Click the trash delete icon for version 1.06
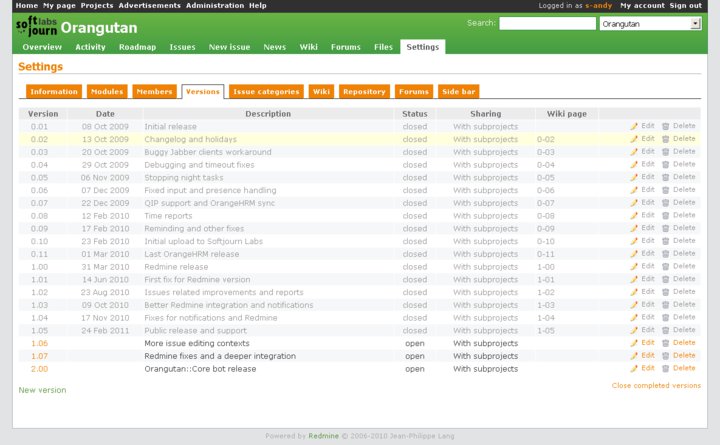The height and width of the screenshot is (445, 720). pyautogui.click(x=665, y=343)
